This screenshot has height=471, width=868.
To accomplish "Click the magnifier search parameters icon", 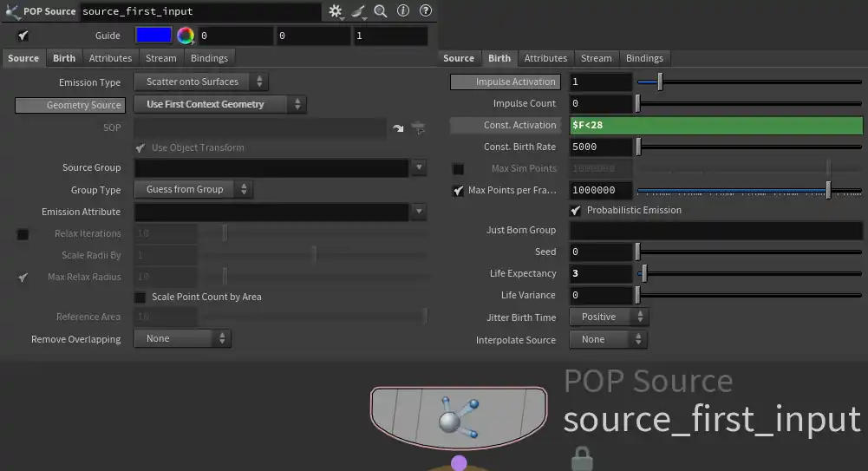I will click(x=381, y=11).
